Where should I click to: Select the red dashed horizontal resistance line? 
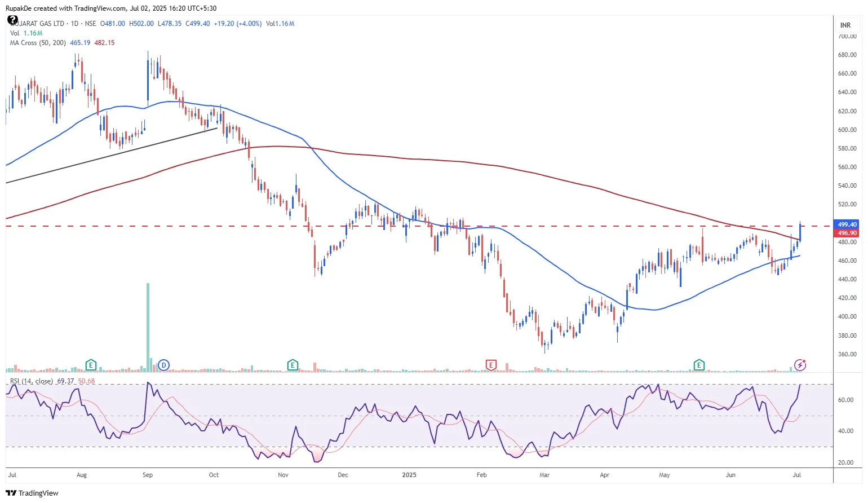418,226
